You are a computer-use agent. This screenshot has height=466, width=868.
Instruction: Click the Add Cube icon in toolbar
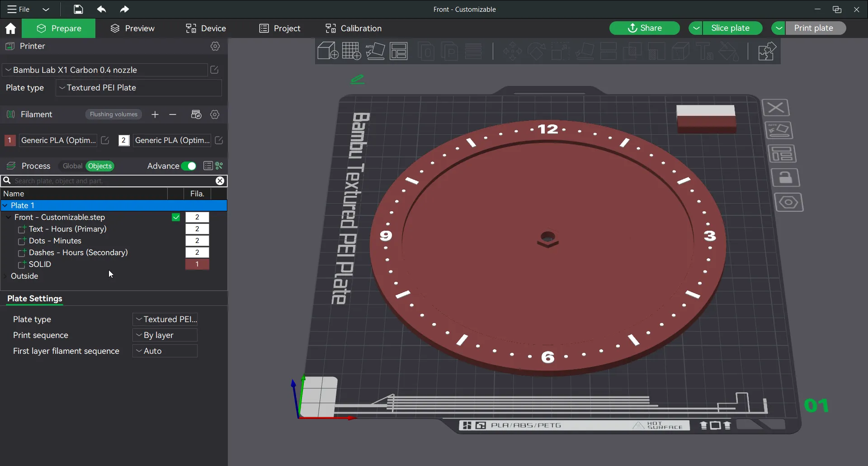click(x=327, y=51)
